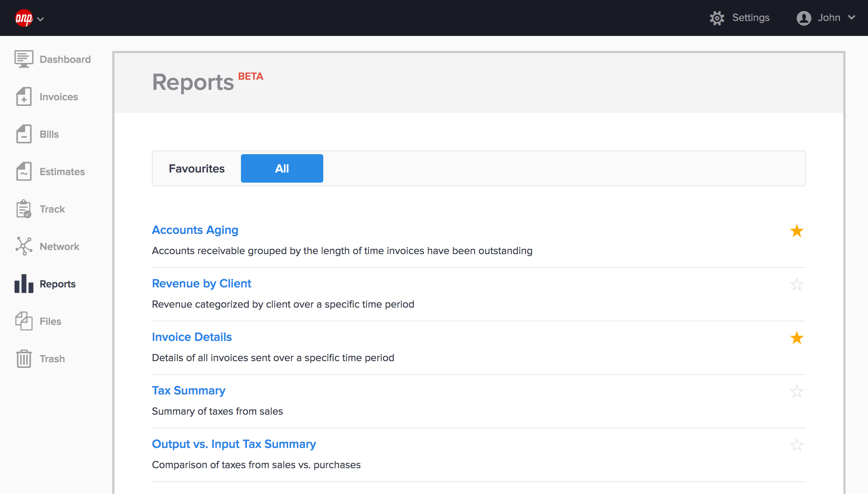Image resolution: width=868 pixels, height=494 pixels.
Task: Click the Dashboard sidebar icon
Action: click(x=23, y=59)
